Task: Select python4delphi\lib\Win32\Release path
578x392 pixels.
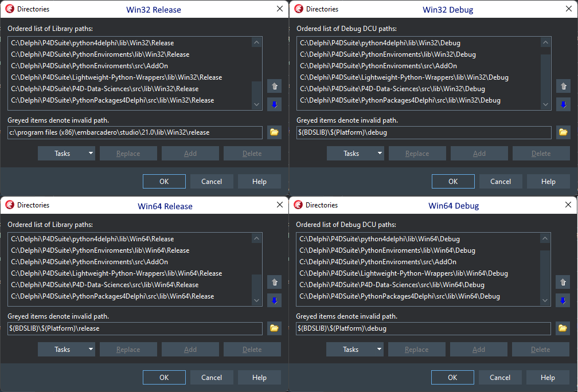Action: 130,43
